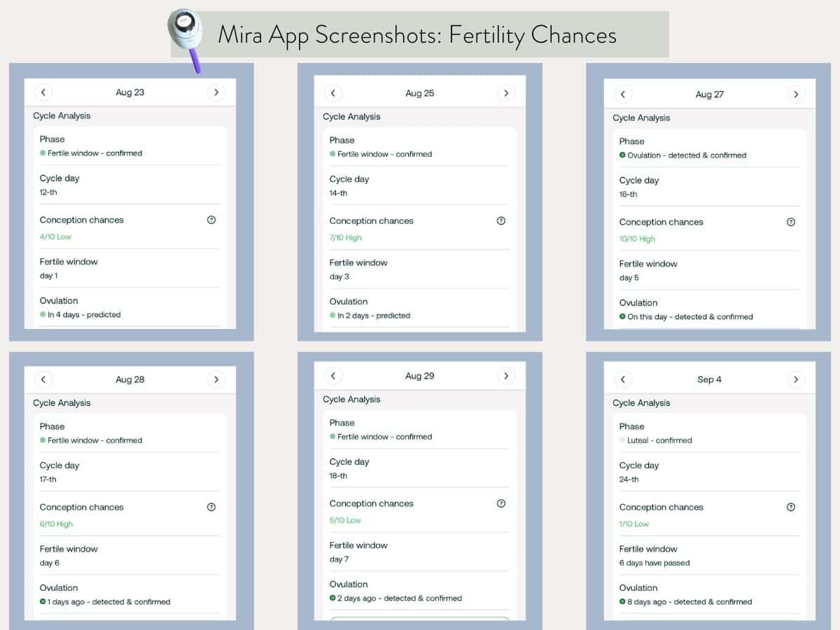Viewport: 840px width, 630px height.
Task: Click the 10/10 High conception rating on Aug 27
Action: pos(637,239)
